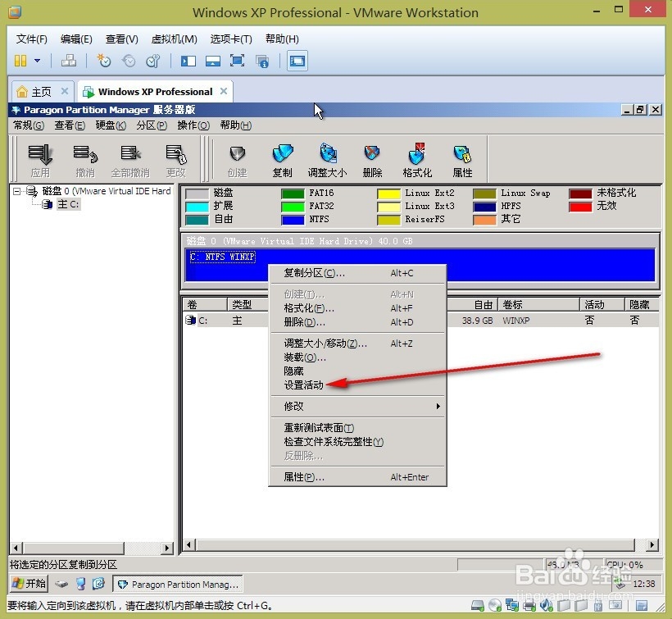The image size is (672, 619).
Task: Click the disk tree left scroll arrow
Action: [x=16, y=548]
